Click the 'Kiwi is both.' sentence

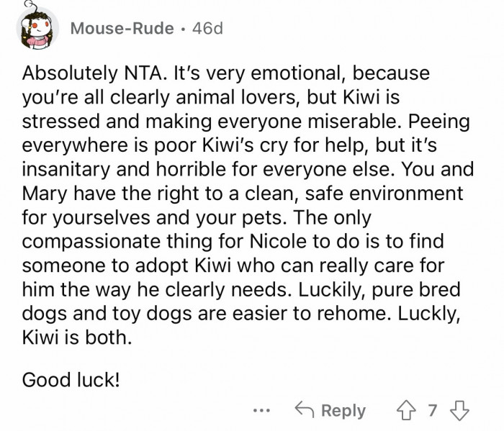(x=77, y=336)
